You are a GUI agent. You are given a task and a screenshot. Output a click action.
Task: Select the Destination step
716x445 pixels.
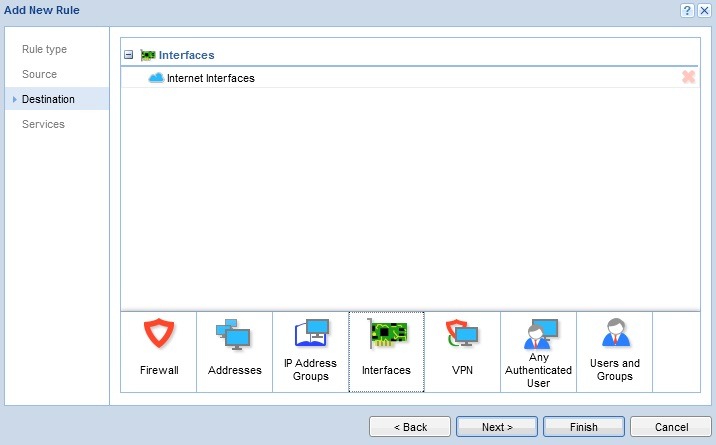pyautogui.click(x=48, y=99)
